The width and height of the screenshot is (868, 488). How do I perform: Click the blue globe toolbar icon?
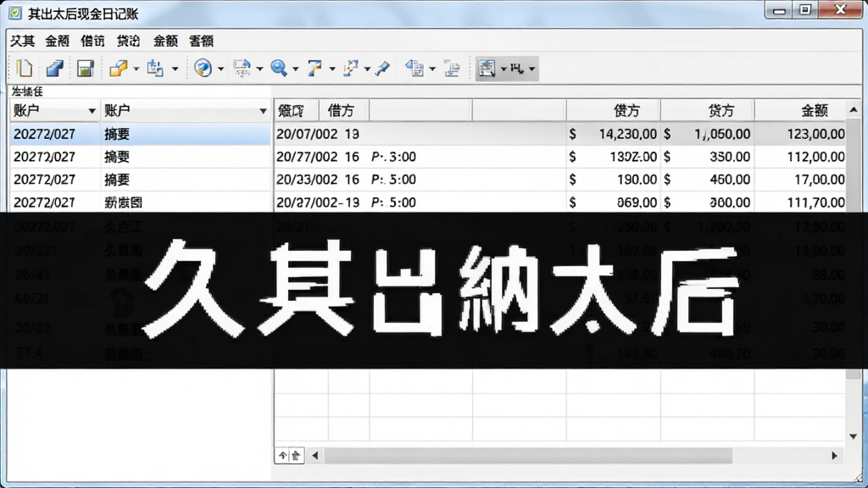point(203,69)
